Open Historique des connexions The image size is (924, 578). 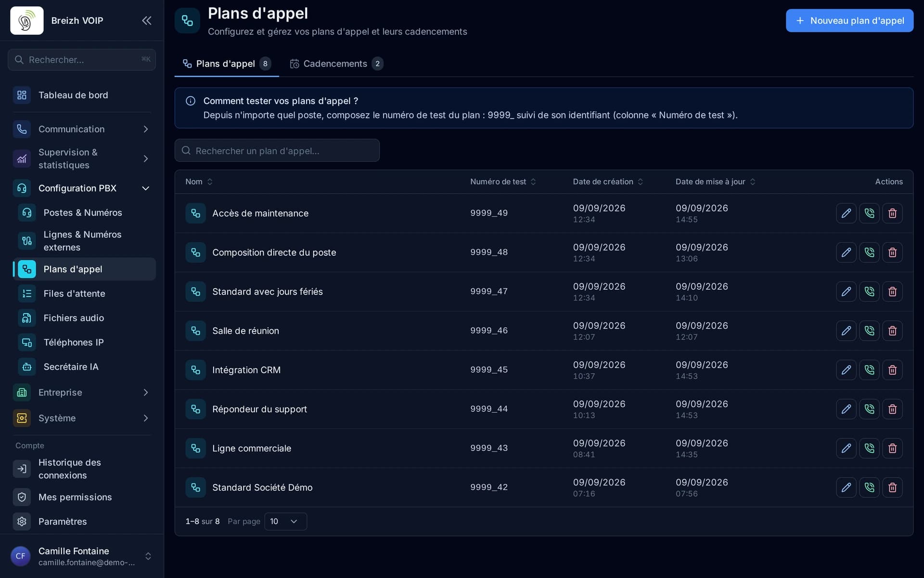(x=82, y=469)
